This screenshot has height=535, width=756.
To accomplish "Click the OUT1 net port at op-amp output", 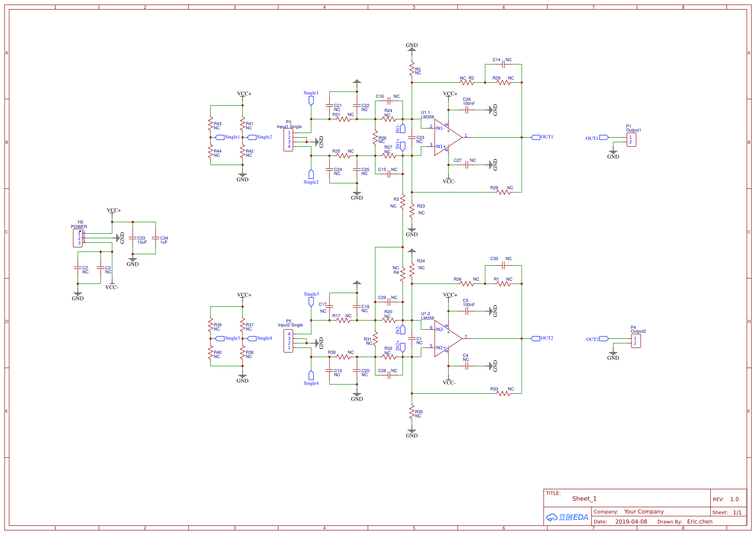I will (535, 137).
